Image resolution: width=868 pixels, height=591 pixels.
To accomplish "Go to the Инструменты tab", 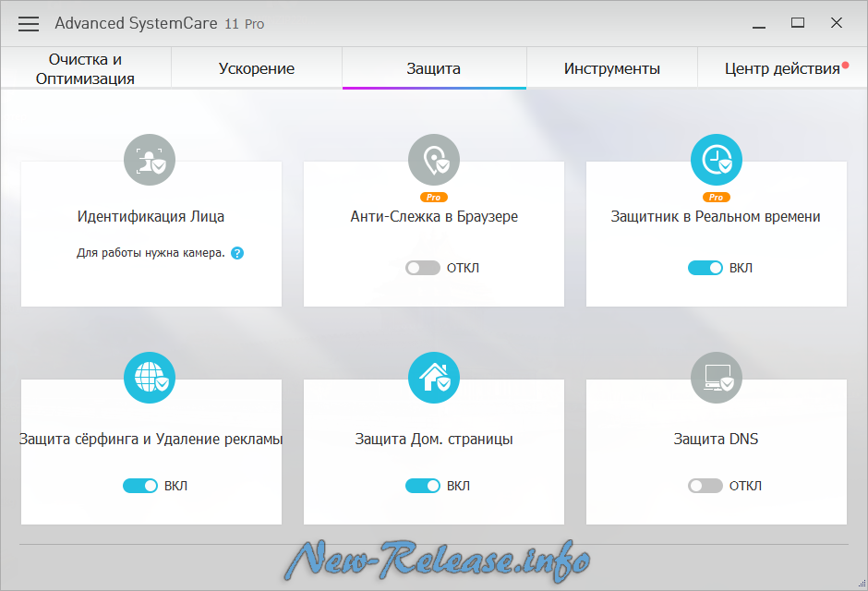I will tap(611, 68).
